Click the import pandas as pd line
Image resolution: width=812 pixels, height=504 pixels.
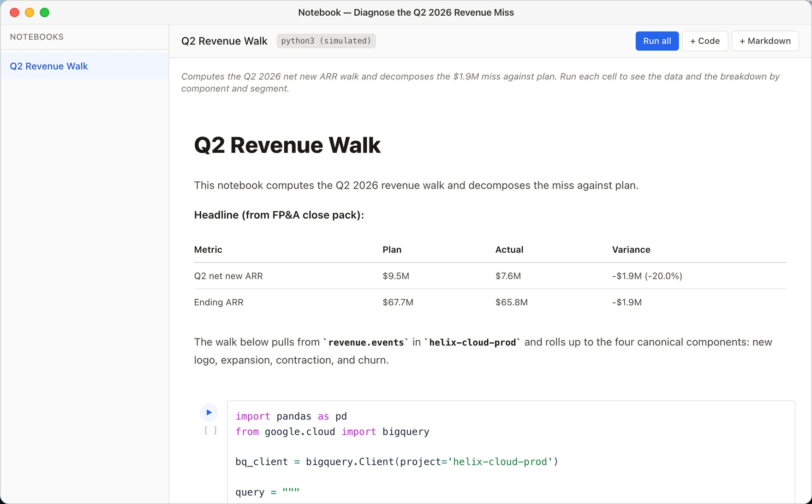(x=291, y=416)
